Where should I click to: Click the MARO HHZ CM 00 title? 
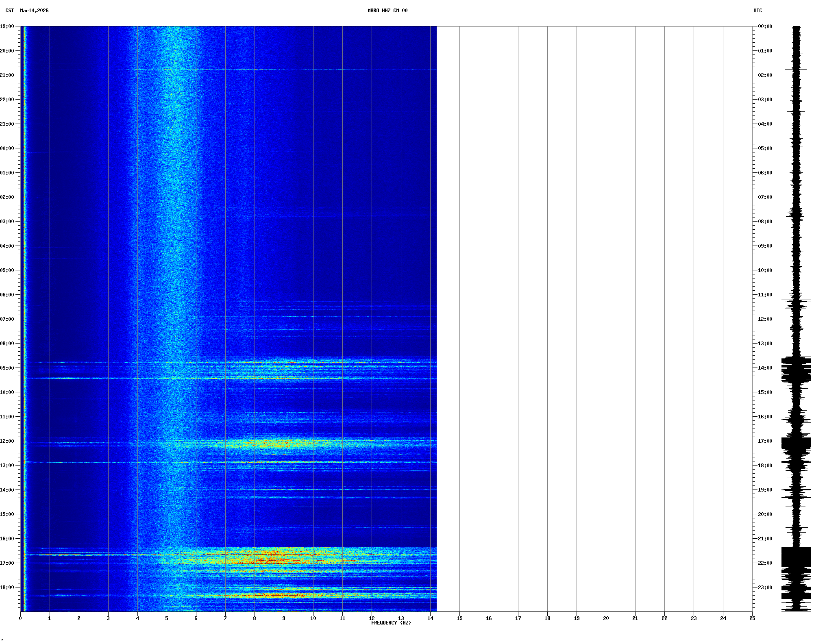pos(387,11)
